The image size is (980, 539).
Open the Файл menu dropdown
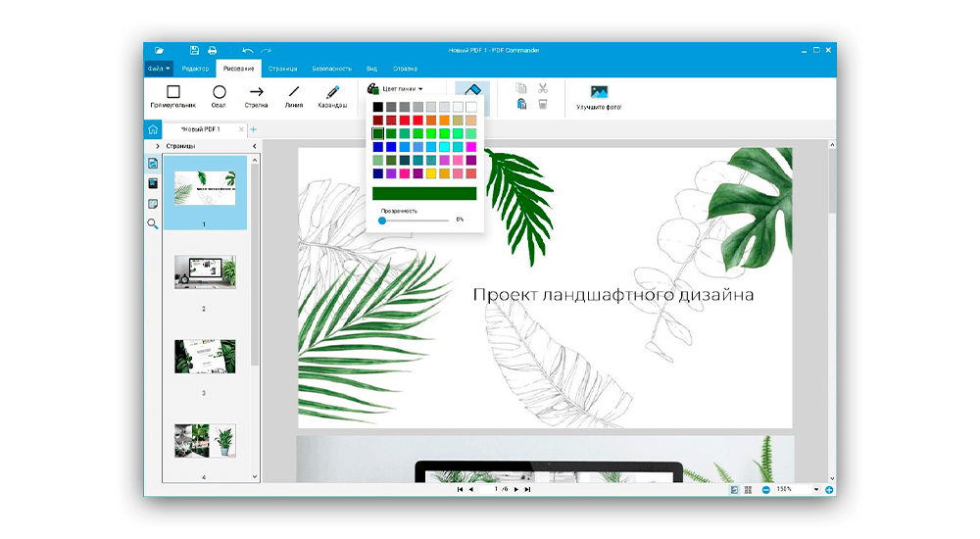coord(159,69)
